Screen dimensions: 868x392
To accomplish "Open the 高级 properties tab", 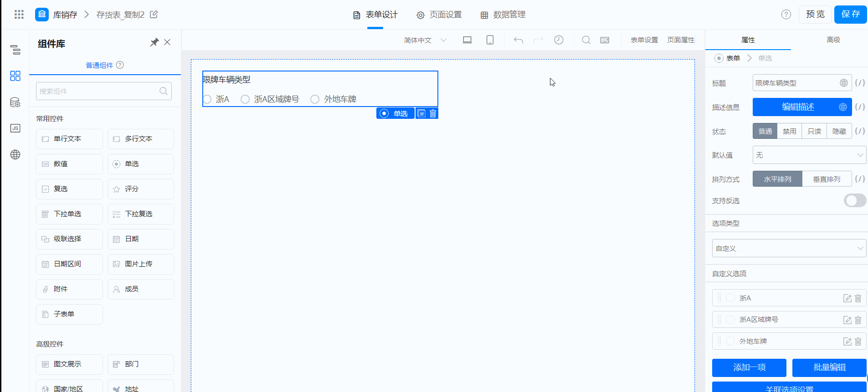I will [x=833, y=40].
